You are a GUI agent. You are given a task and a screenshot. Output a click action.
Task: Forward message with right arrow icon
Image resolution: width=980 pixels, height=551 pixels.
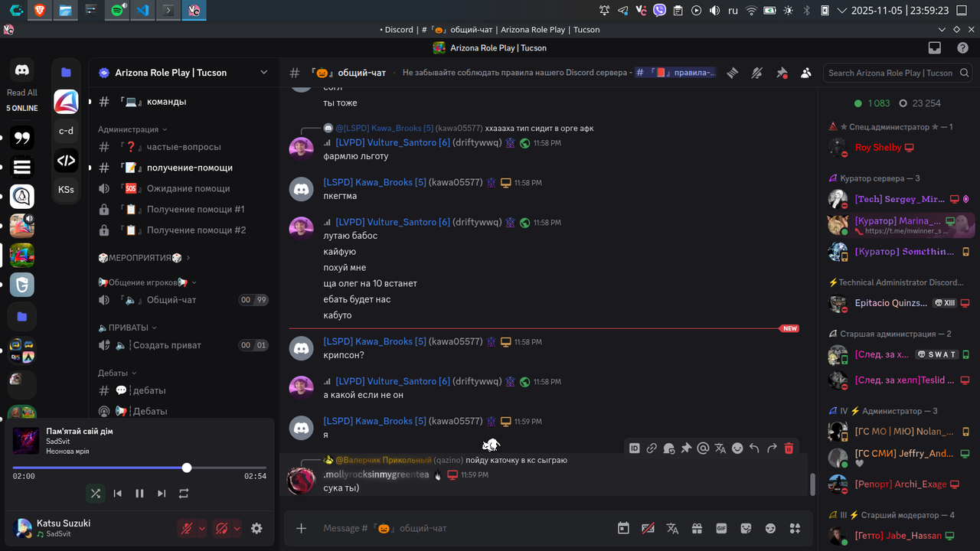(x=772, y=448)
